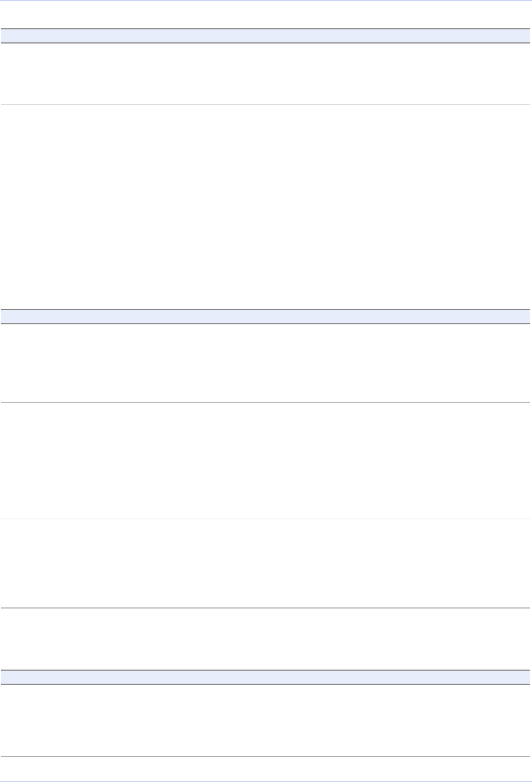Click the right end of bottom header bar

[524, 677]
